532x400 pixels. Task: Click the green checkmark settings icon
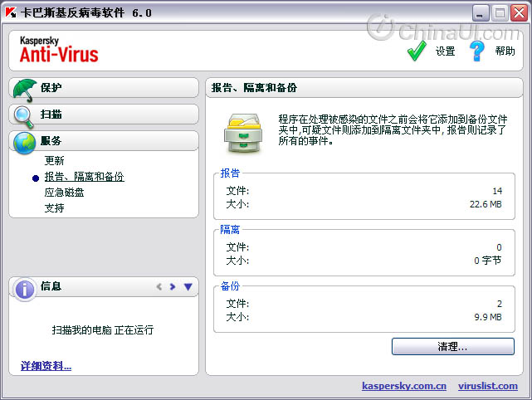(x=417, y=51)
